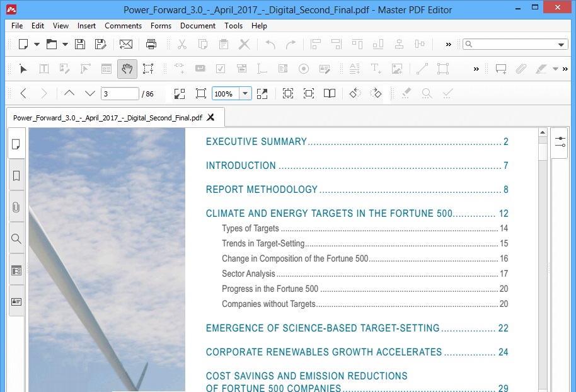Go to Trends in Target-Setting entry
The height and width of the screenshot is (392, 576).
365,243
